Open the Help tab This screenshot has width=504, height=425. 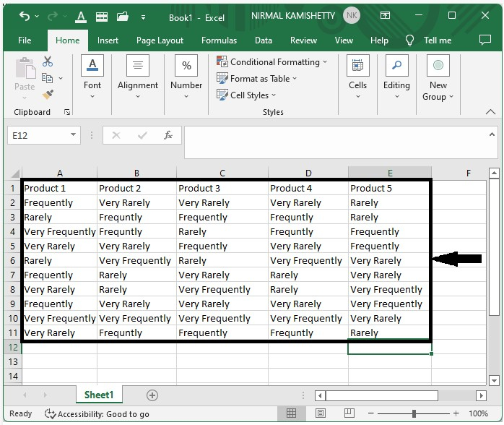coord(379,40)
